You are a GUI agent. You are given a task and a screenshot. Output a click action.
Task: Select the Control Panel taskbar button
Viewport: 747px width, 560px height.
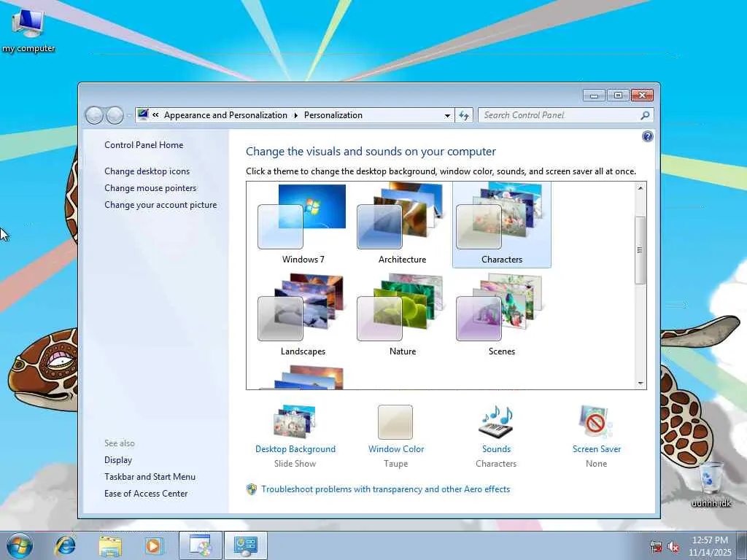(x=245, y=545)
